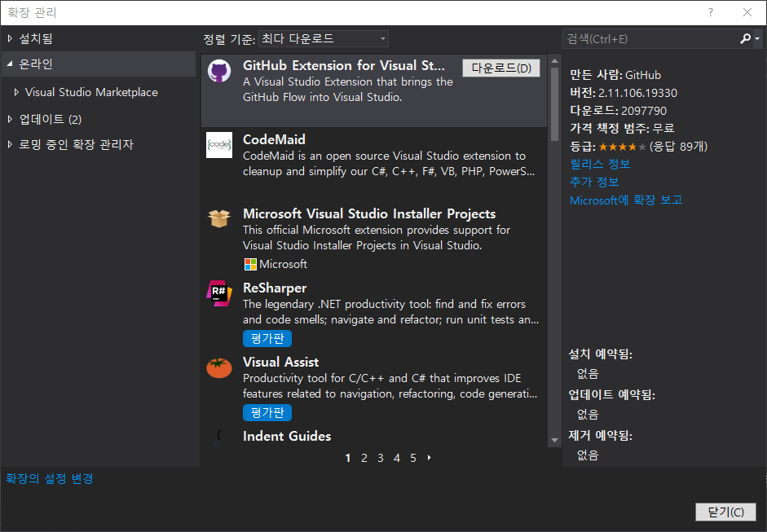Go to next results page arrow
The height and width of the screenshot is (532, 767).
[x=429, y=458]
